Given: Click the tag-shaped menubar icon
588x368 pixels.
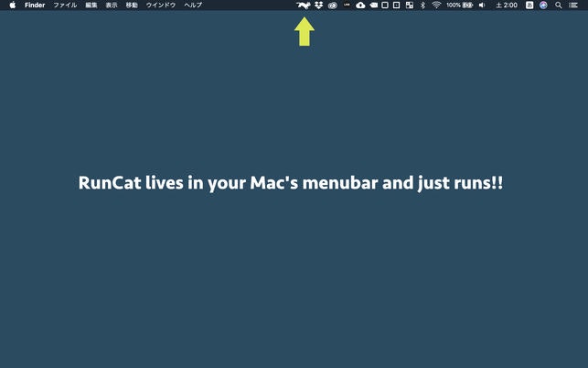Looking at the screenshot, I should point(373,5).
